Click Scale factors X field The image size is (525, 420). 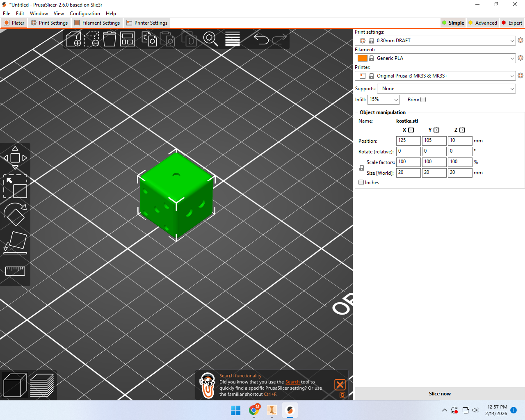click(x=409, y=162)
